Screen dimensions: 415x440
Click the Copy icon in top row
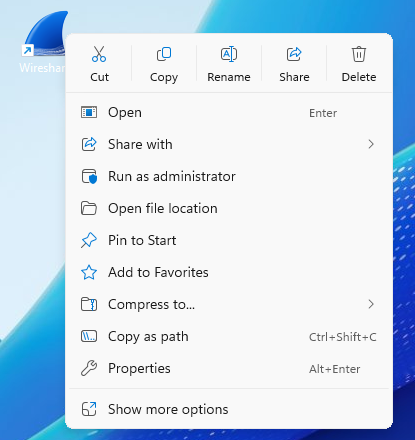click(x=164, y=54)
